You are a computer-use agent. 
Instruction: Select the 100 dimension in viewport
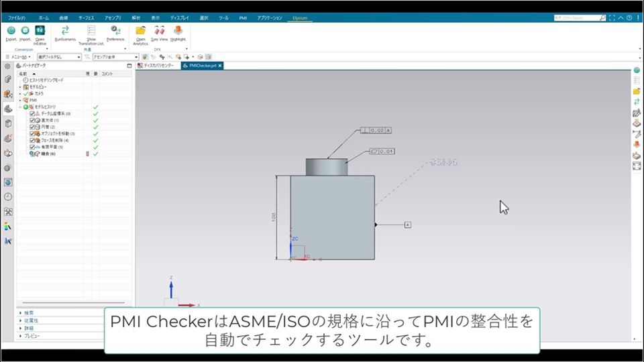(274, 217)
